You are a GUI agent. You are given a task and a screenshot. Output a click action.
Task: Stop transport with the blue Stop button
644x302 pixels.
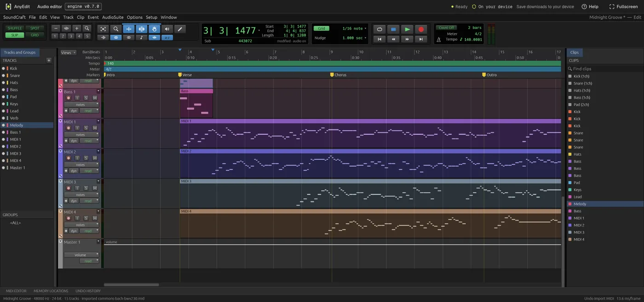[393, 29]
